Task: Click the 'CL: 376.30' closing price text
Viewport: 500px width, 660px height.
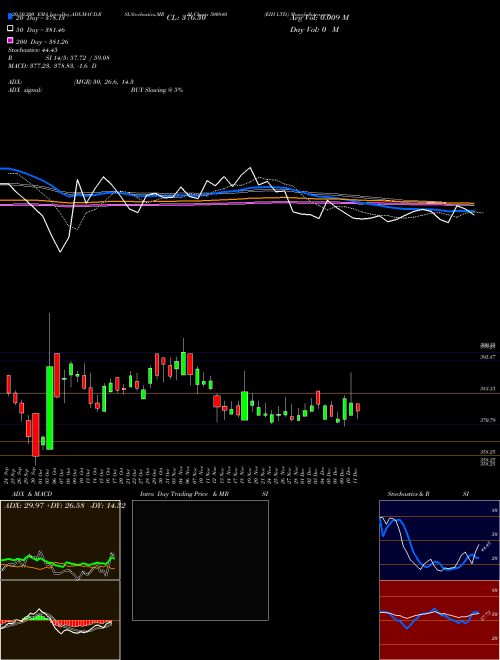Action: tap(186, 18)
